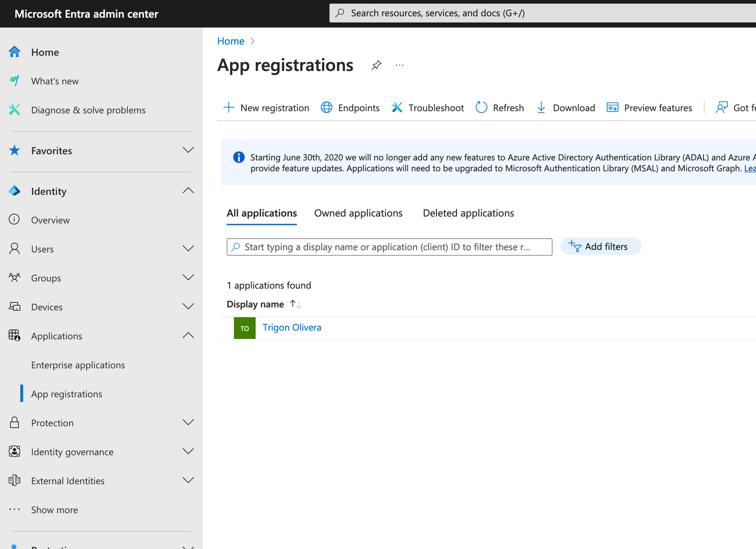Switch to the All applications tab
This screenshot has height=549, width=756.
(x=262, y=213)
